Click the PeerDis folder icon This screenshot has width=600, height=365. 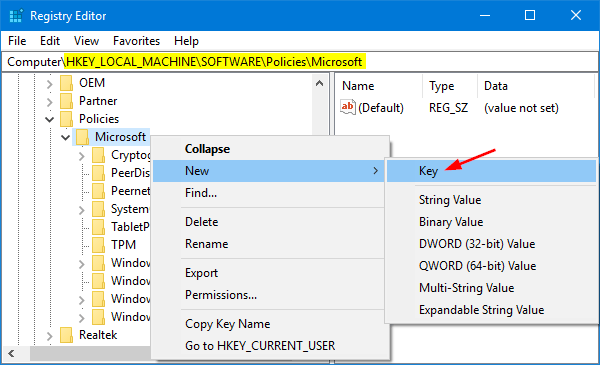[98, 173]
